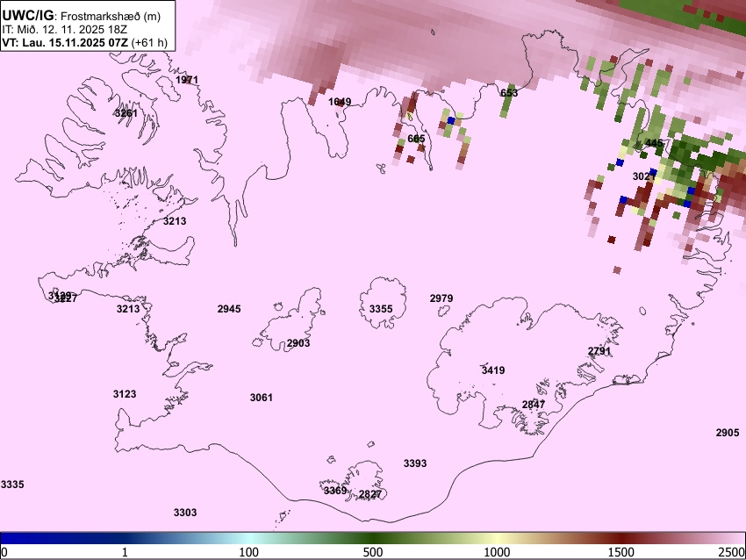Click the 2905 value over the ocean
Screen dimensions: 746x560
pos(728,433)
